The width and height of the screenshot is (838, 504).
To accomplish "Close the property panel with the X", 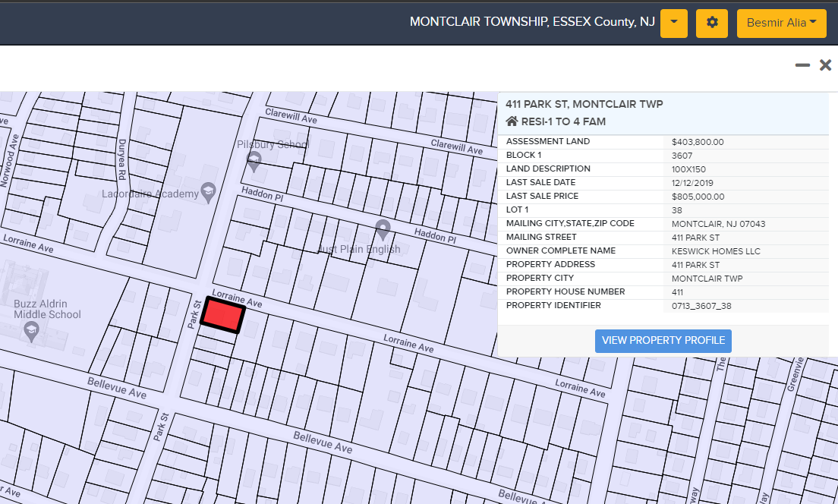I will tap(825, 65).
